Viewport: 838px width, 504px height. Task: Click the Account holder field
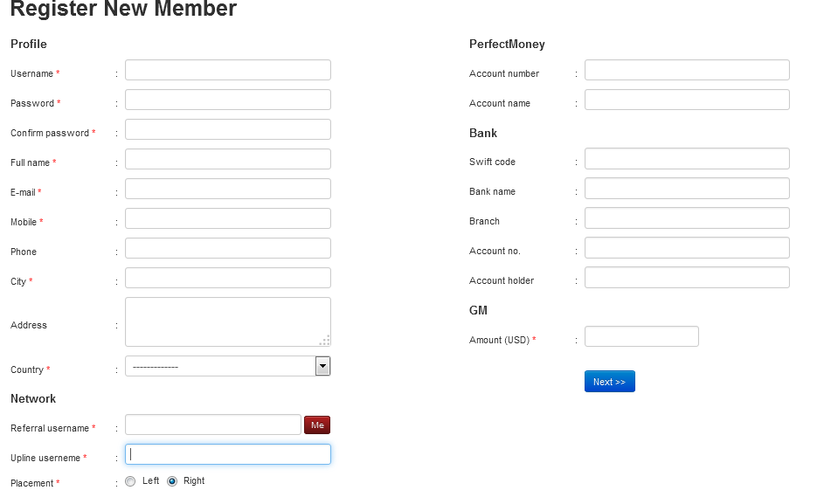[687, 277]
